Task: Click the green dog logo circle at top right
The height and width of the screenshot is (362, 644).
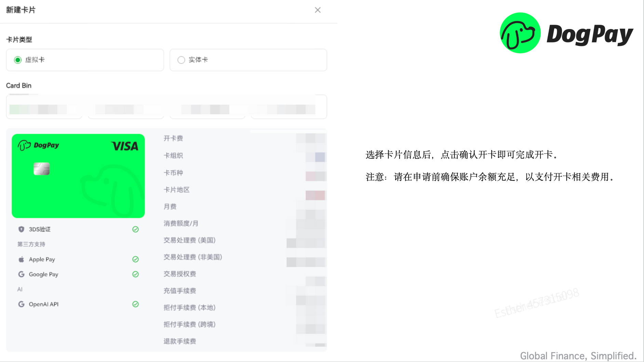Action: point(520,33)
